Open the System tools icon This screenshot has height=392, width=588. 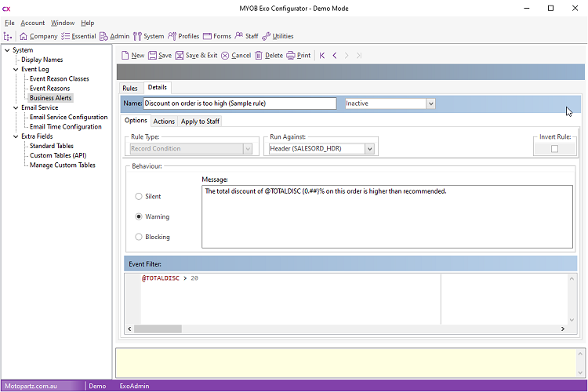click(138, 36)
